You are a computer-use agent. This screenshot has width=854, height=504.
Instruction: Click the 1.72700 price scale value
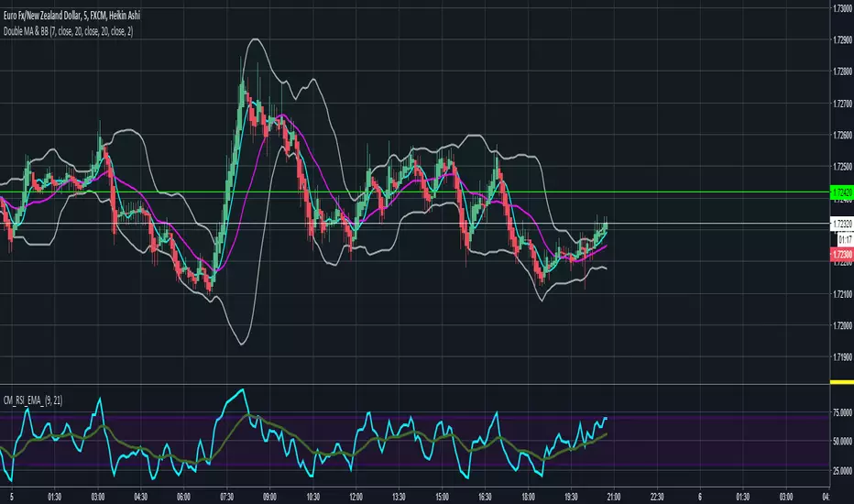[x=839, y=103]
